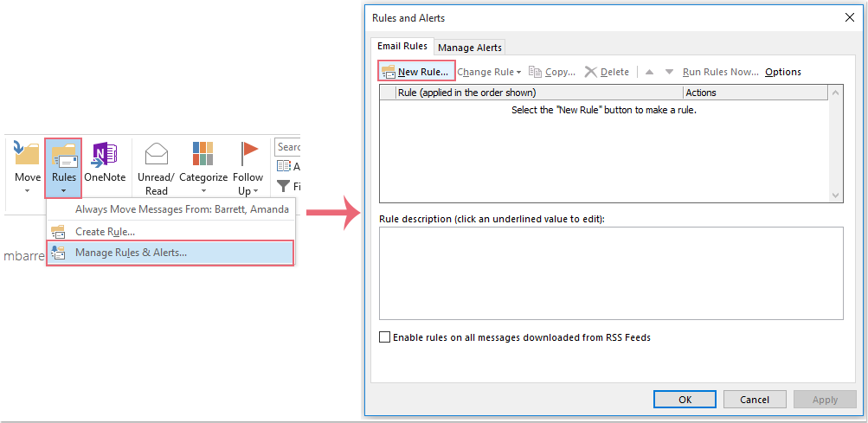Click the Unread/Read envelope icon
The image size is (868, 423).
pyautogui.click(x=157, y=154)
